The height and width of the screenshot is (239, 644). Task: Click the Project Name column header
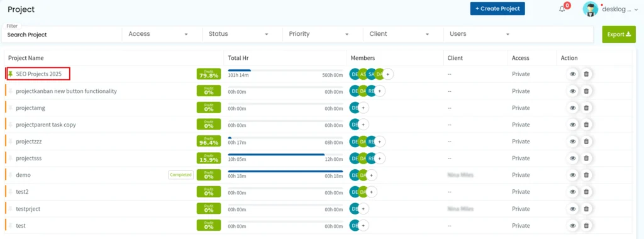26,58
